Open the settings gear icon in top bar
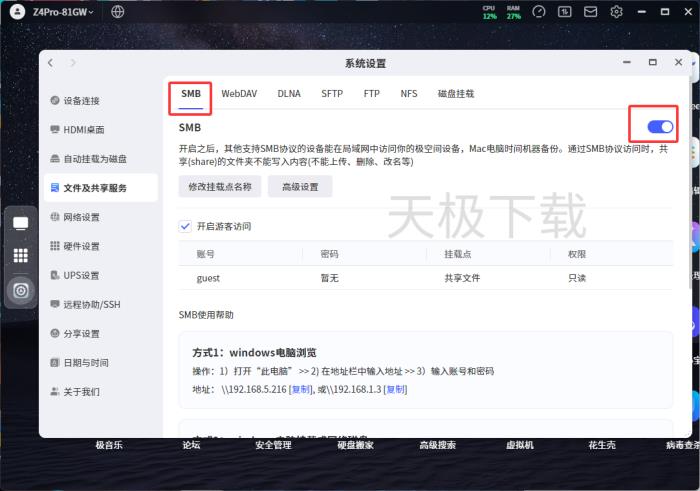The height and width of the screenshot is (491, 700). [617, 12]
